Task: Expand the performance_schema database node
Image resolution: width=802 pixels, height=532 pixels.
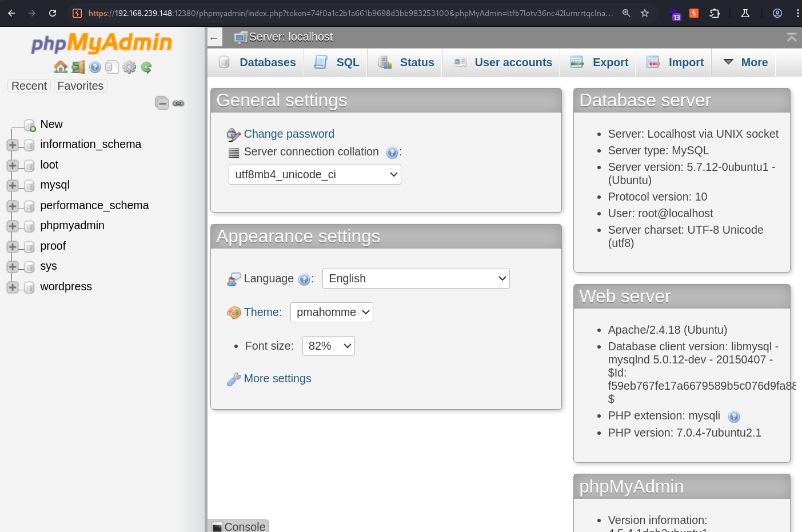Action: [13, 206]
